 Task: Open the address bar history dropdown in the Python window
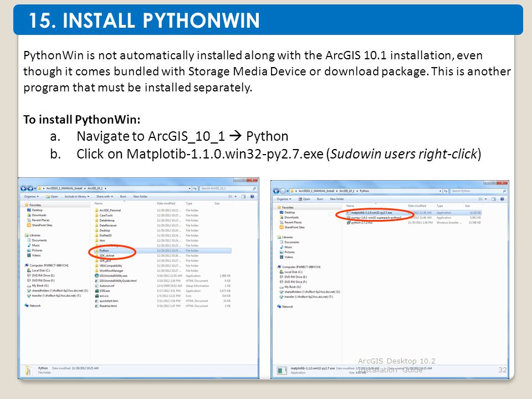click(441, 191)
